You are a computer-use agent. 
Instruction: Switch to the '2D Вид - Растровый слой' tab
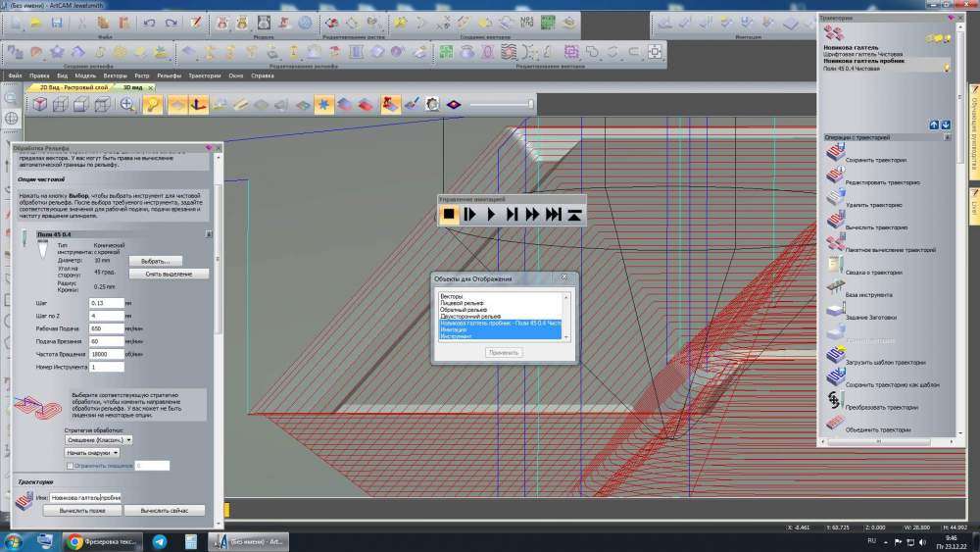click(74, 87)
